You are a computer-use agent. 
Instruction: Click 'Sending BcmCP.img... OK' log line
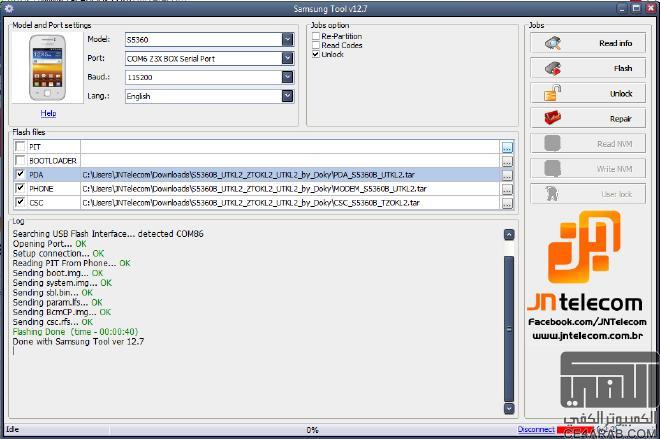click(61, 312)
